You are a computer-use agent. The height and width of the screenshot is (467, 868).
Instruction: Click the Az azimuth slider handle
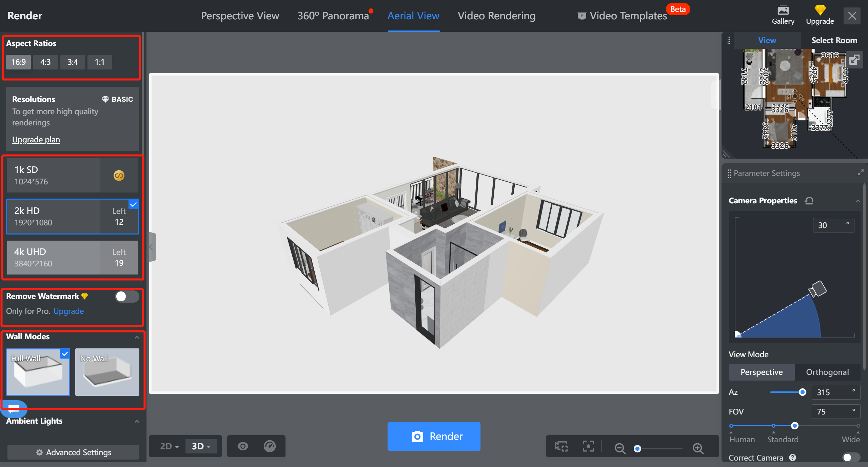tap(802, 392)
